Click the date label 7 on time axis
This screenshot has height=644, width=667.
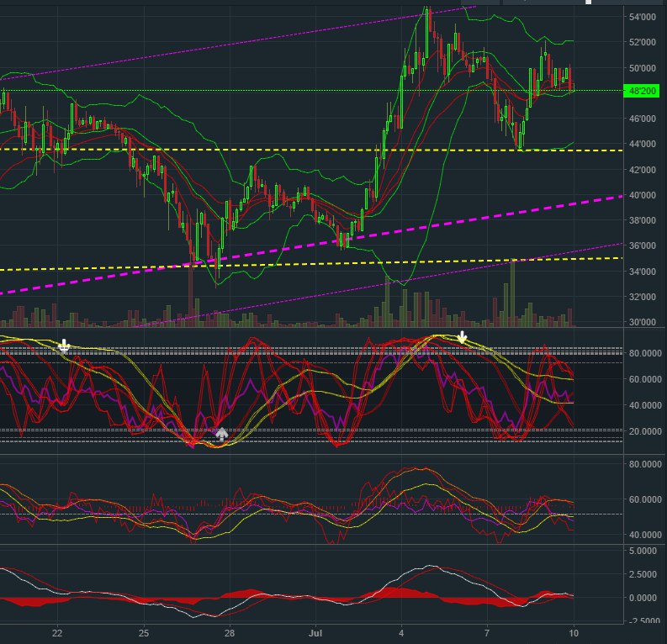click(488, 633)
